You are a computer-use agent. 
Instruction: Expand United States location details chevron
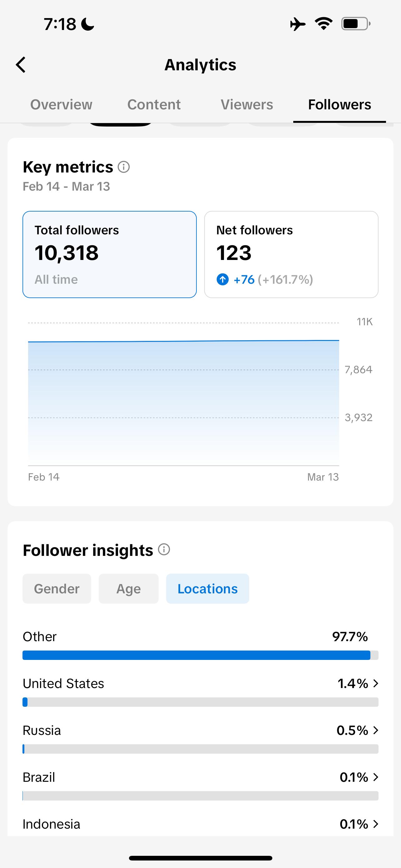(376, 683)
